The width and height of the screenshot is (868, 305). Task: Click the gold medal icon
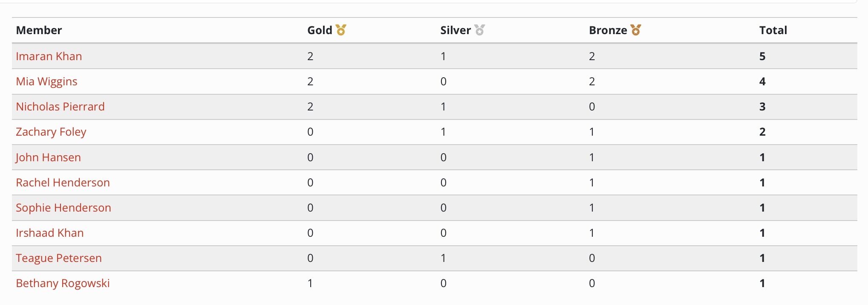coord(341,30)
